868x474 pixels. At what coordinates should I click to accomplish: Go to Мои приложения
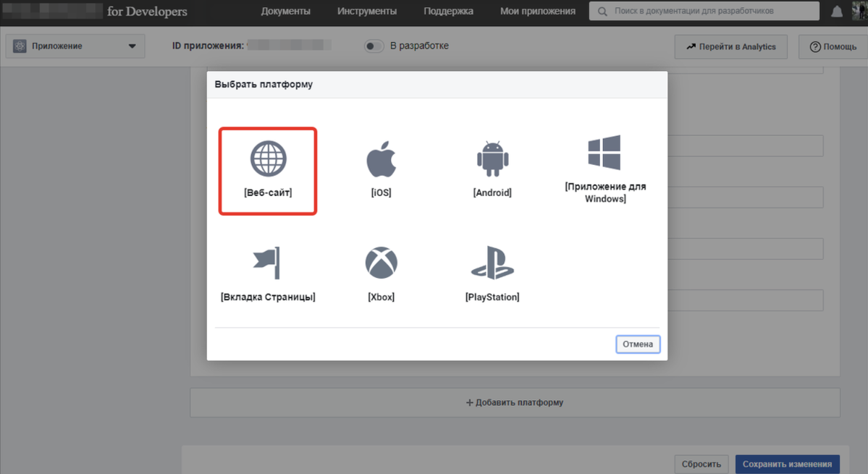click(x=538, y=12)
